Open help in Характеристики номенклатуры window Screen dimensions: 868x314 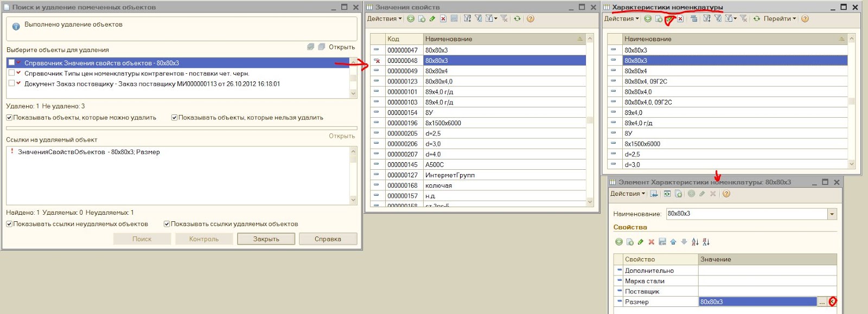tap(805, 18)
